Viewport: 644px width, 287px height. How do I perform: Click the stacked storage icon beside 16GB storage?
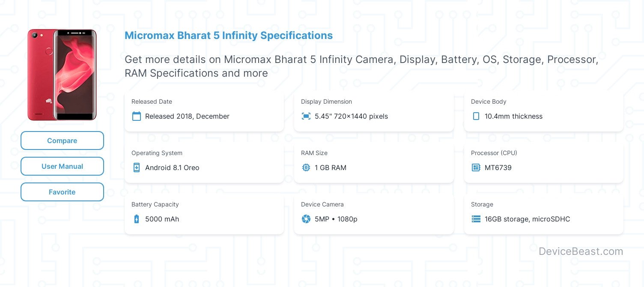476,219
